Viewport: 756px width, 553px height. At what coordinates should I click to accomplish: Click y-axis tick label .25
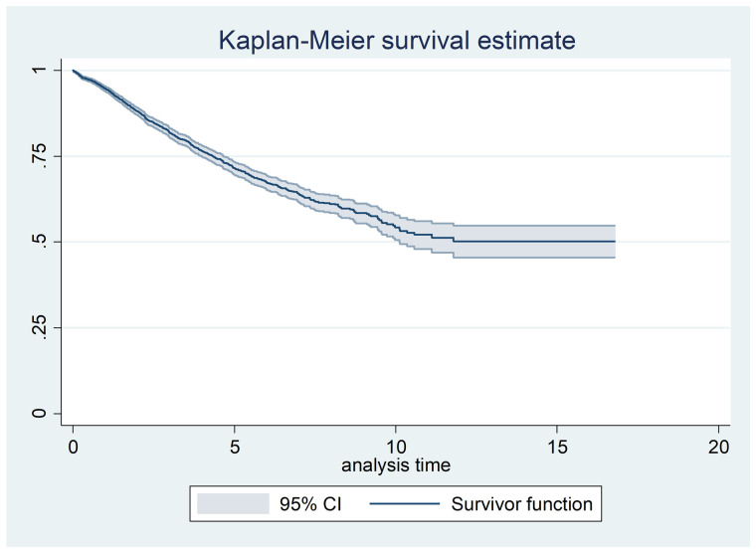pyautogui.click(x=39, y=327)
